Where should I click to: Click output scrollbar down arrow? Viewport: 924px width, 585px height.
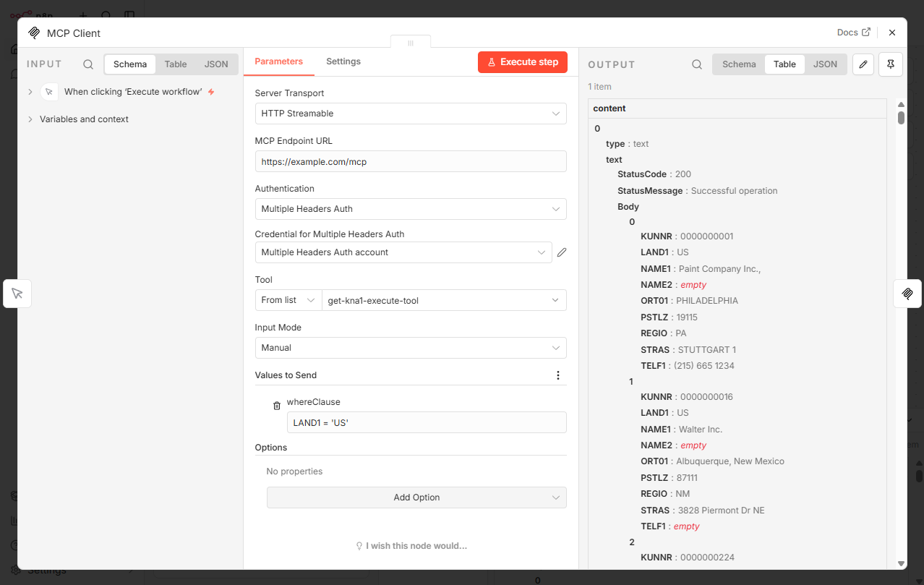click(x=901, y=563)
